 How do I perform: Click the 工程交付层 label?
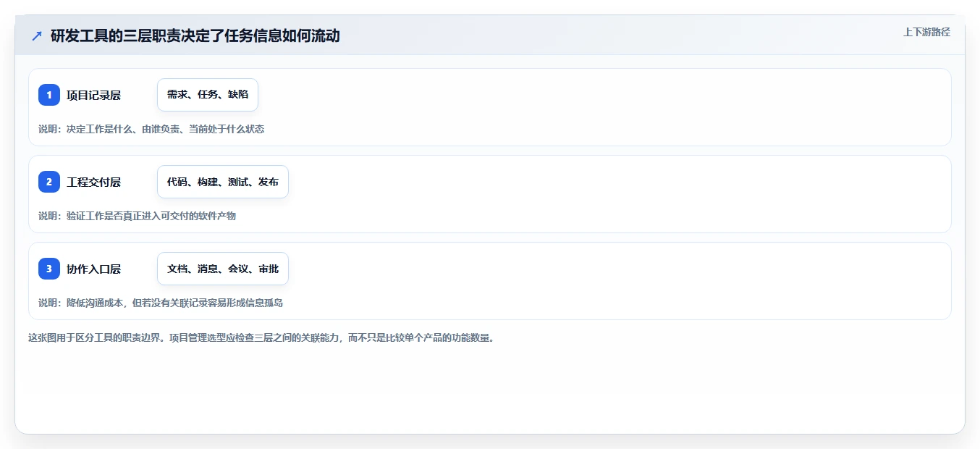pyautogui.click(x=93, y=182)
